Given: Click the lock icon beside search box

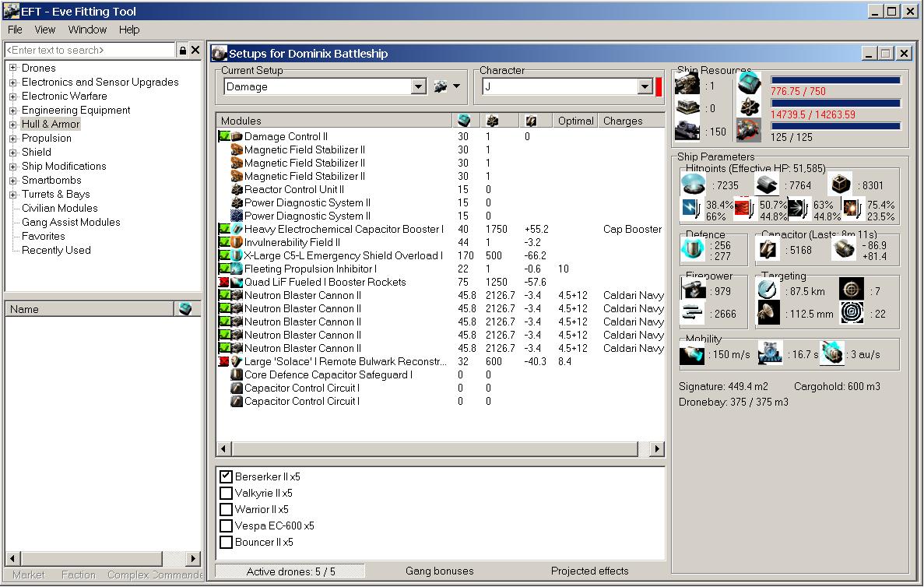Looking at the screenshot, I should 183,51.
